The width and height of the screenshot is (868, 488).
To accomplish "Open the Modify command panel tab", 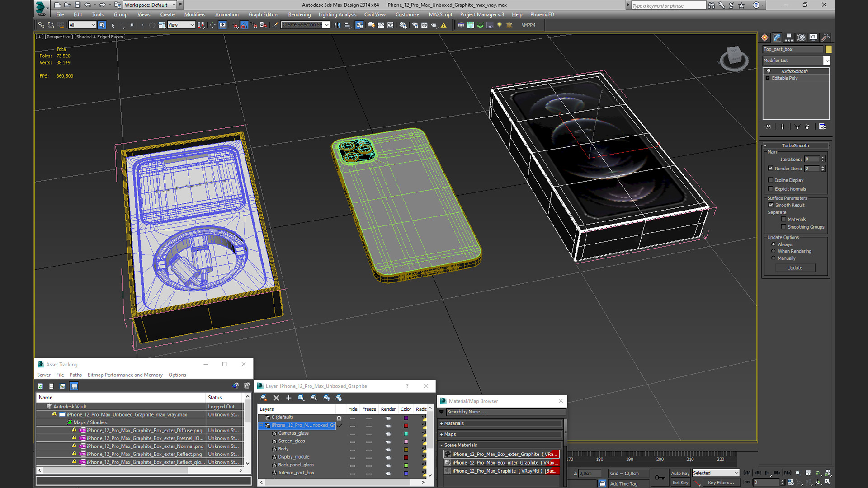I will [x=777, y=38].
